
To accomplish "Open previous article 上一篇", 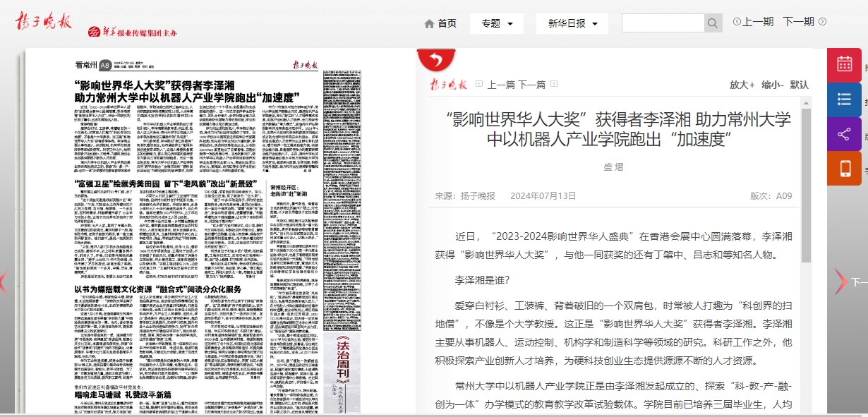I will 501,84.
